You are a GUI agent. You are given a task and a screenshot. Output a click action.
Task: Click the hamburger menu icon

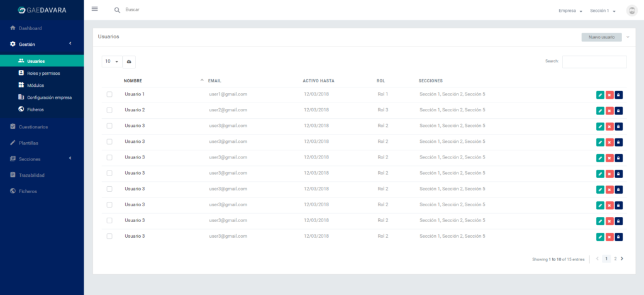tap(95, 9)
